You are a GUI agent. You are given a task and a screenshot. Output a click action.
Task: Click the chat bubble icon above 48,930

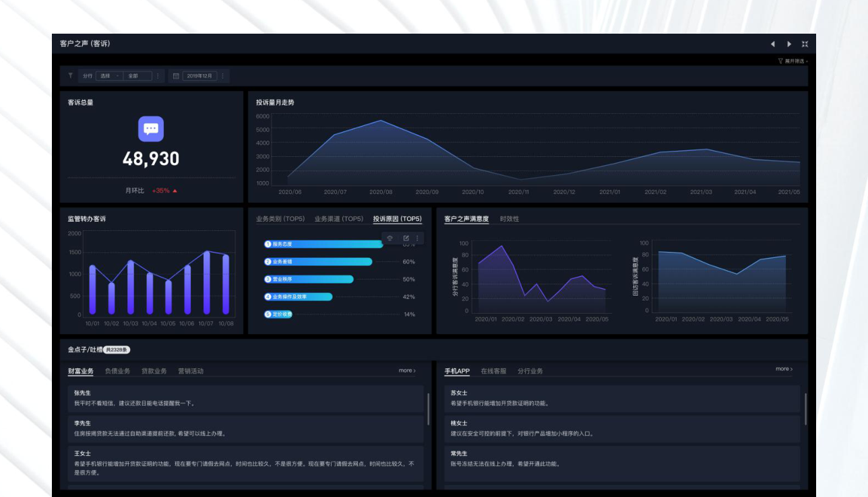click(x=151, y=129)
